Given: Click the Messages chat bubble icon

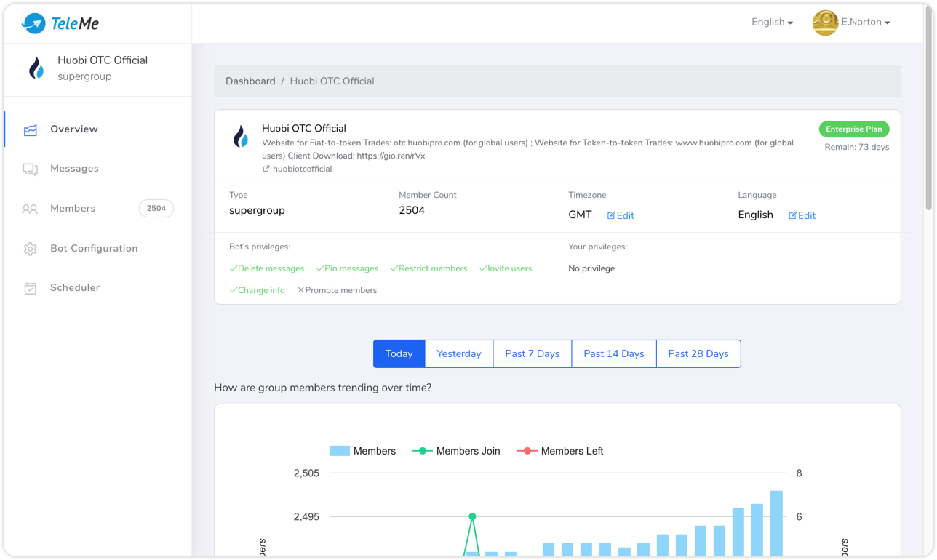Looking at the screenshot, I should point(30,169).
